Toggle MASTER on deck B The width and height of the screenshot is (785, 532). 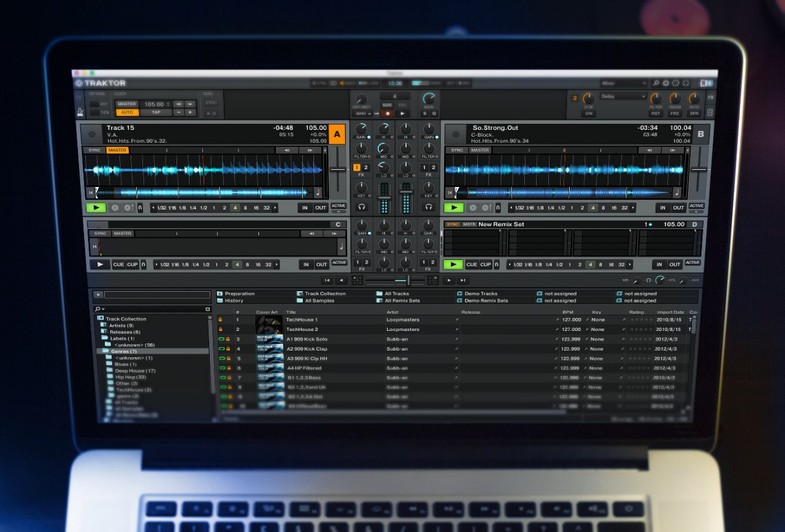point(480,150)
